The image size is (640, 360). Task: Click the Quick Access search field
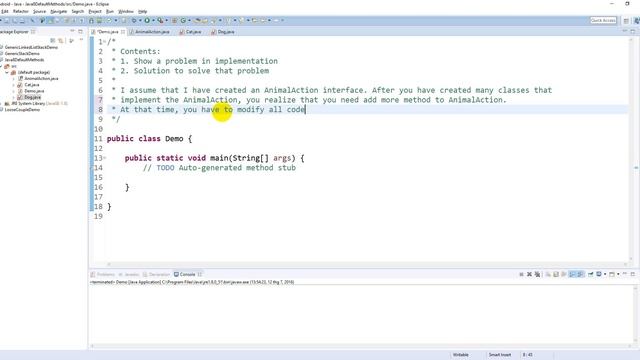click(603, 20)
